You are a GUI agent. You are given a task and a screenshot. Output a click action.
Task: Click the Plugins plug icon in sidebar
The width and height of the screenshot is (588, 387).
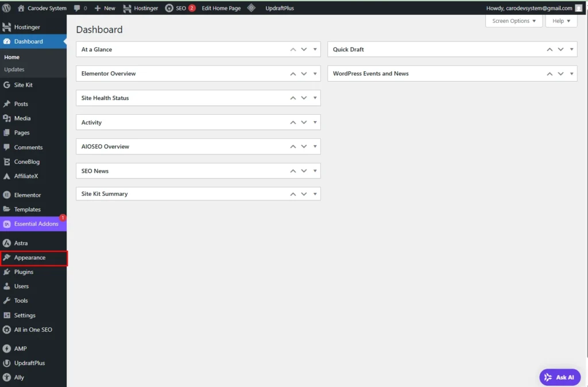pyautogui.click(x=7, y=272)
